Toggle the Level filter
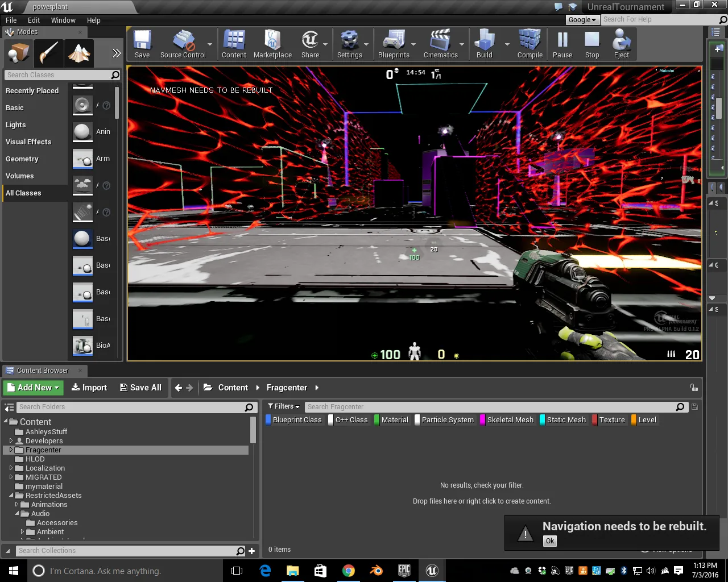This screenshot has width=728, height=582. pos(644,420)
